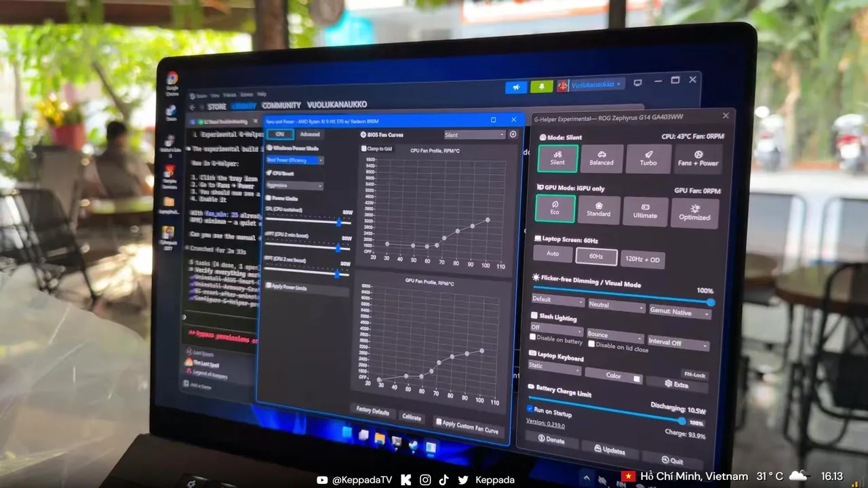This screenshot has height=488, width=868.
Task: Click the Factory Defaults button
Action: coord(372,411)
